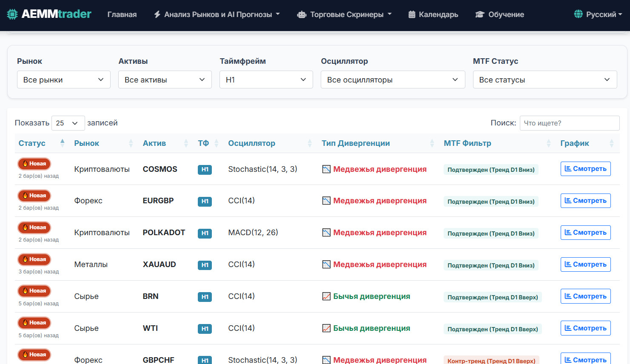Focus the Поиск search field

pos(570,123)
